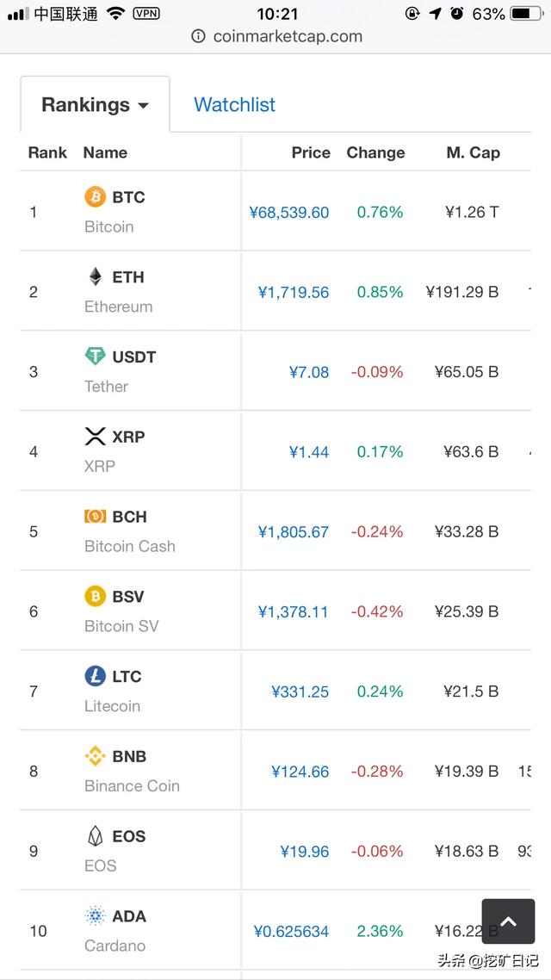The width and height of the screenshot is (551, 980).
Task: Click the EOS logo icon
Action: pyautogui.click(x=95, y=836)
